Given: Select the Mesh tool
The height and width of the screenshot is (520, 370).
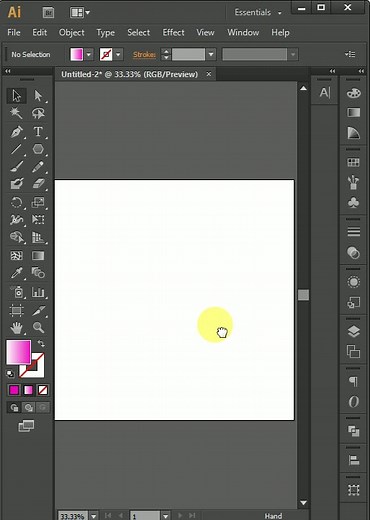Looking at the screenshot, I should [16, 256].
